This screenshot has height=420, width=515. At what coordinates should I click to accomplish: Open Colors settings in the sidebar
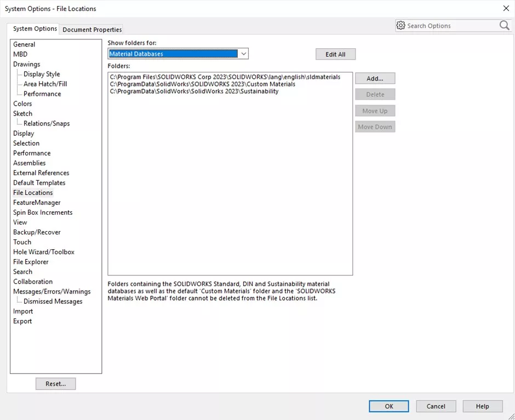click(x=22, y=103)
